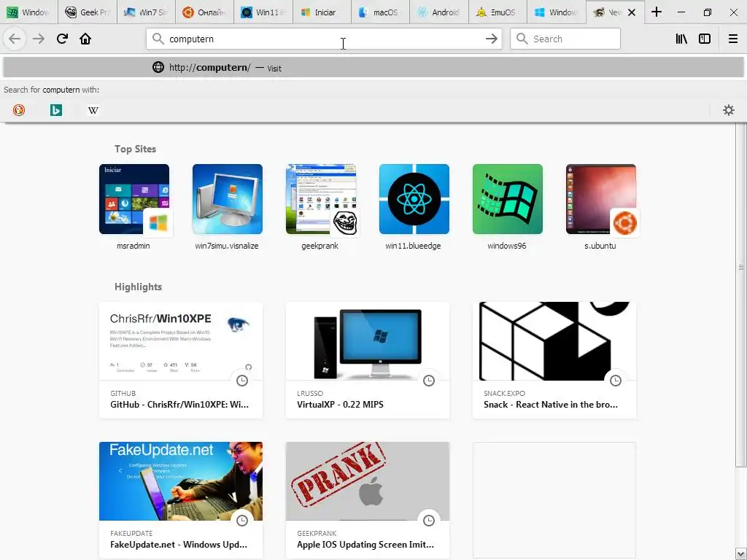This screenshot has width=747, height=560.
Task: Open VirtualXP - 0.22 MIPS highlight
Action: point(368,360)
